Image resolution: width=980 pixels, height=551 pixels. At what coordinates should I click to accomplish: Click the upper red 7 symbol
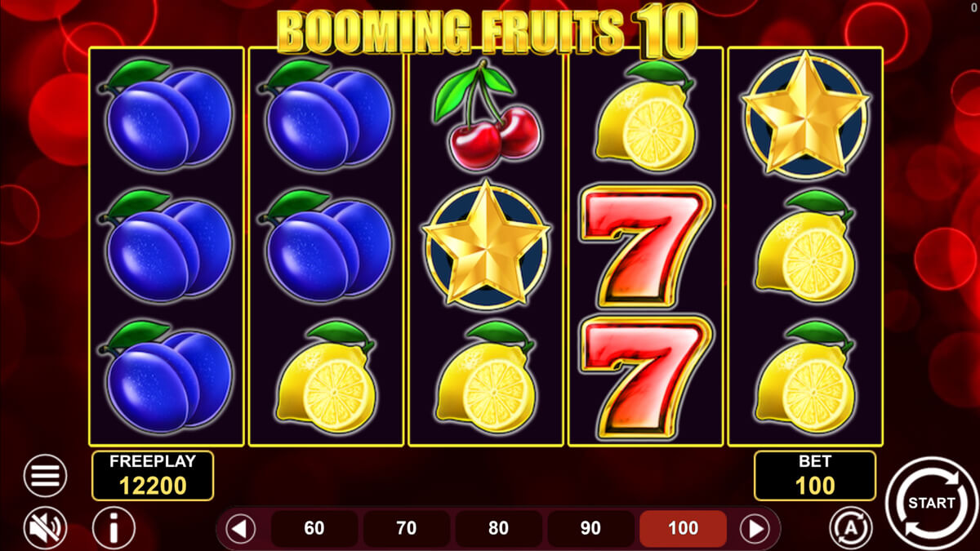[645, 245]
